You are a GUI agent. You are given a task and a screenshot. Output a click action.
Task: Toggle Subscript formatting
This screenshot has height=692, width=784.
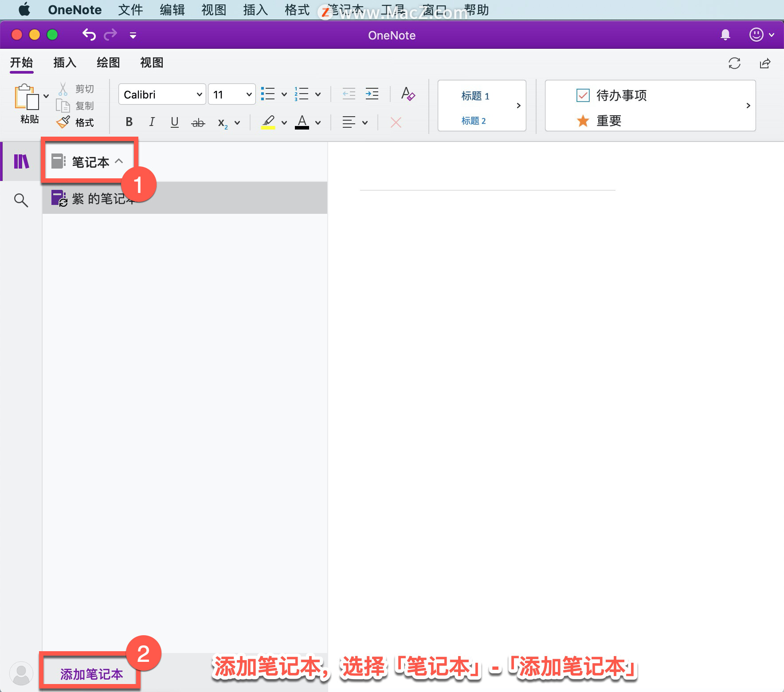(223, 123)
